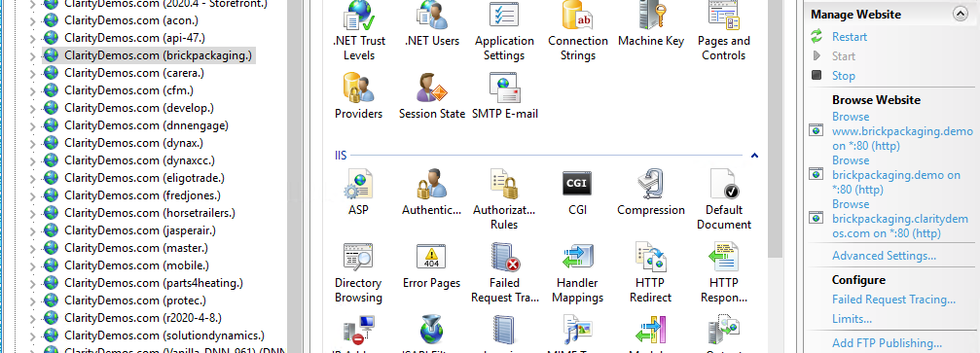The image size is (980, 353).
Task: Click the globe icon beside Browse www.brickpackaging.demo
Action: [816, 130]
